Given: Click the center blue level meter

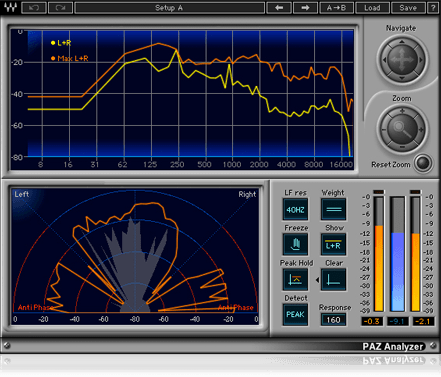Looking at the screenshot, I should coord(397,254).
